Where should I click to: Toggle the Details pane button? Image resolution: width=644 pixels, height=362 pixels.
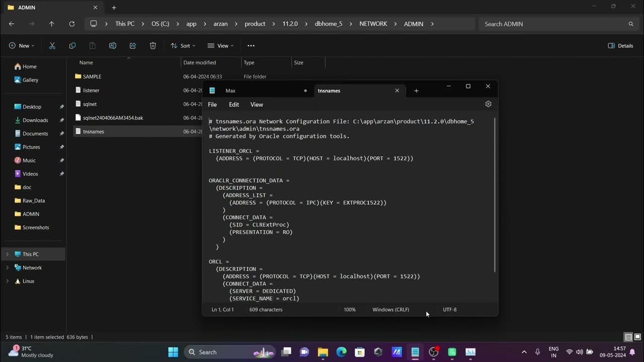click(620, 46)
